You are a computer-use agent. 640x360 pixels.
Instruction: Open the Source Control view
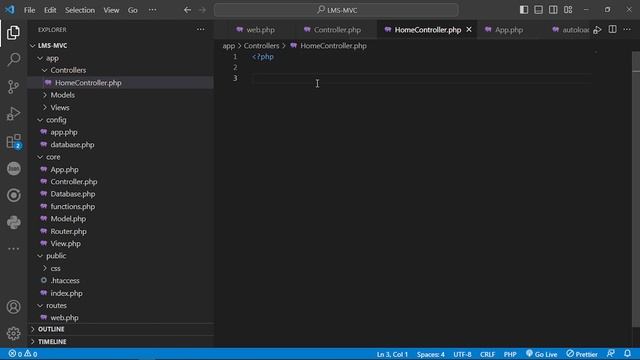pos(13,87)
